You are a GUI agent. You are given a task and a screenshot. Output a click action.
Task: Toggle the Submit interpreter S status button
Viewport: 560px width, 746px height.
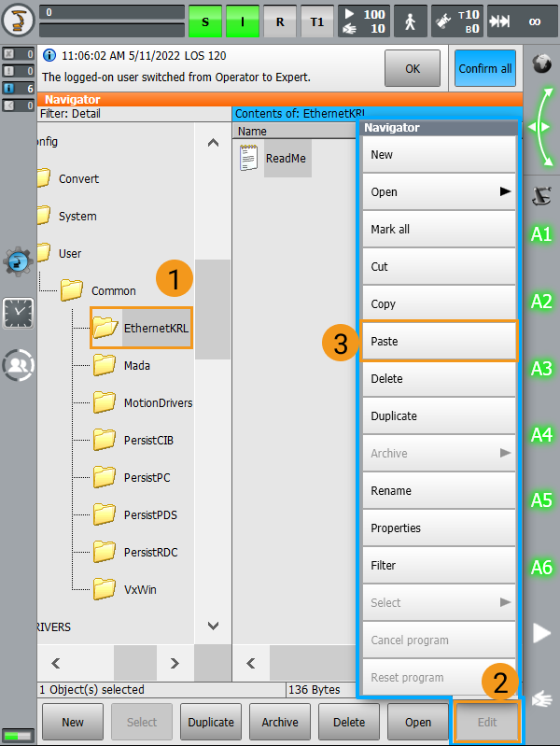(205, 21)
